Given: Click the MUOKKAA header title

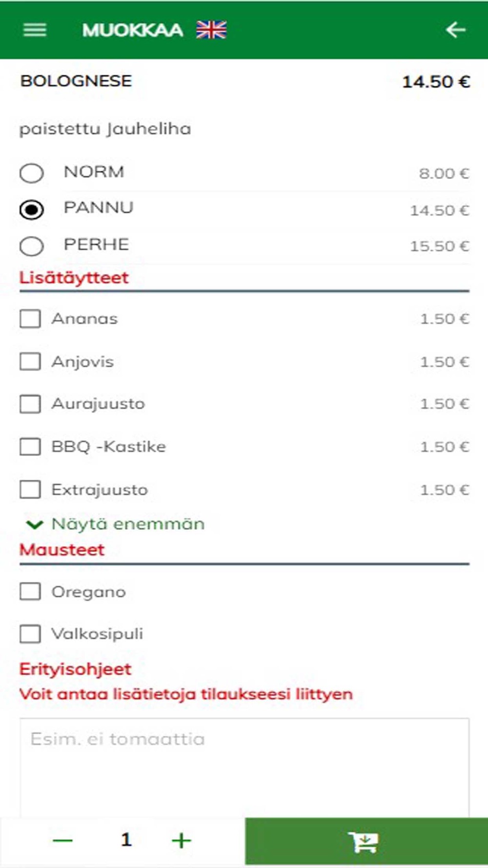Looking at the screenshot, I should (x=132, y=30).
